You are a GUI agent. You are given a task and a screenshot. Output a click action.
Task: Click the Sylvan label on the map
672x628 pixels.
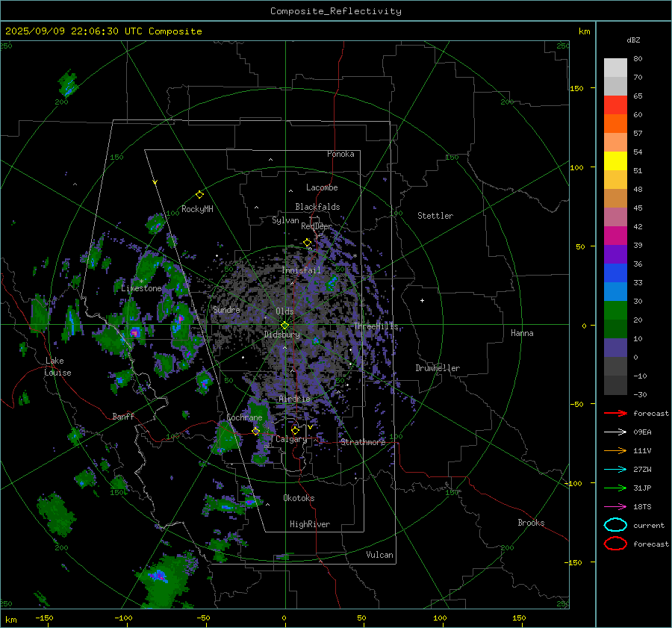(285, 220)
